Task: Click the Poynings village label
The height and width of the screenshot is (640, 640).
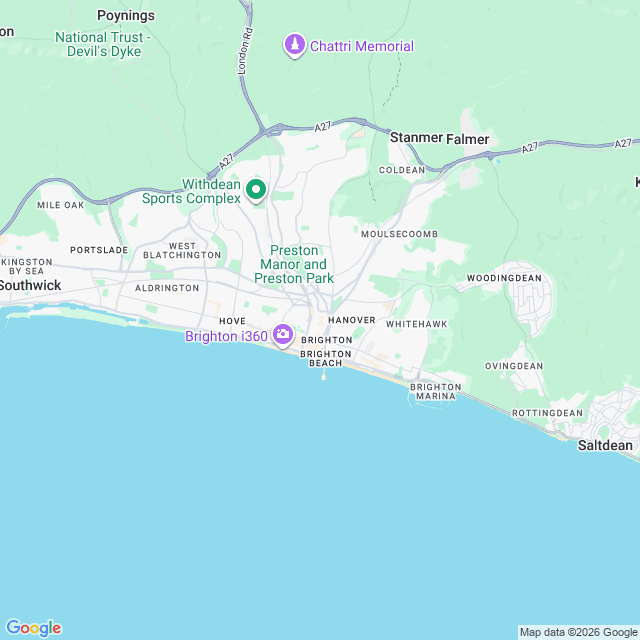Action: pyautogui.click(x=126, y=16)
